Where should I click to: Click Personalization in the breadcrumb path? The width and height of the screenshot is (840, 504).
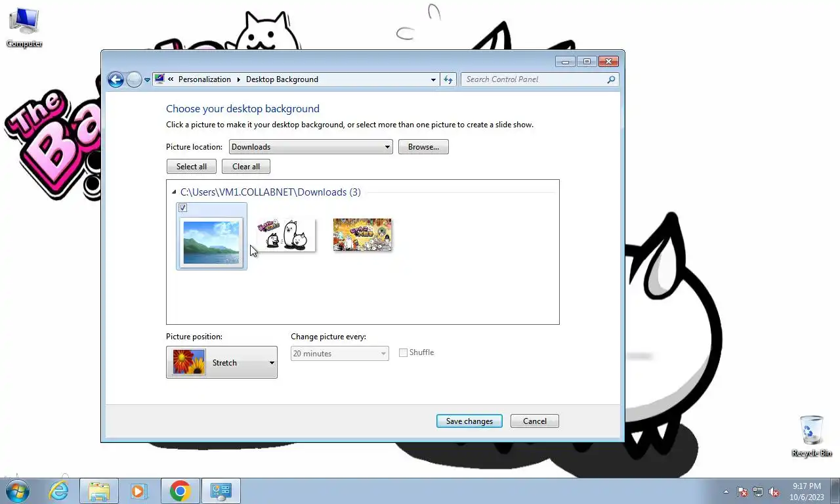coord(205,79)
